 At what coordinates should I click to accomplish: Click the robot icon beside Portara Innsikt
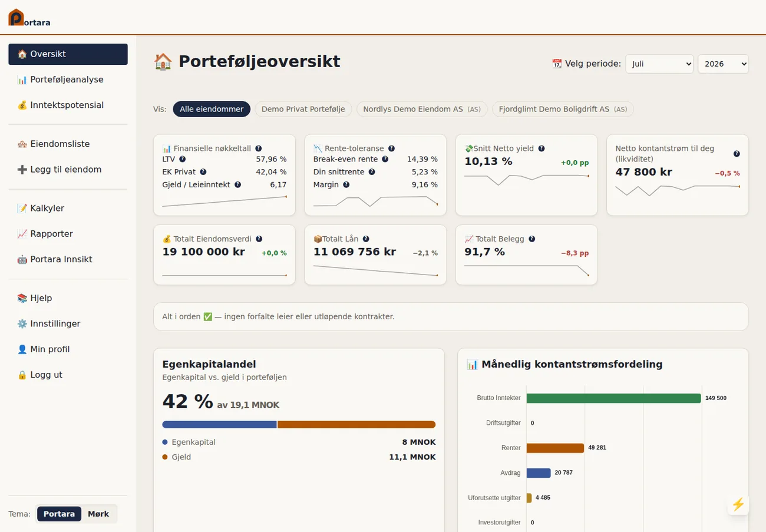22,259
